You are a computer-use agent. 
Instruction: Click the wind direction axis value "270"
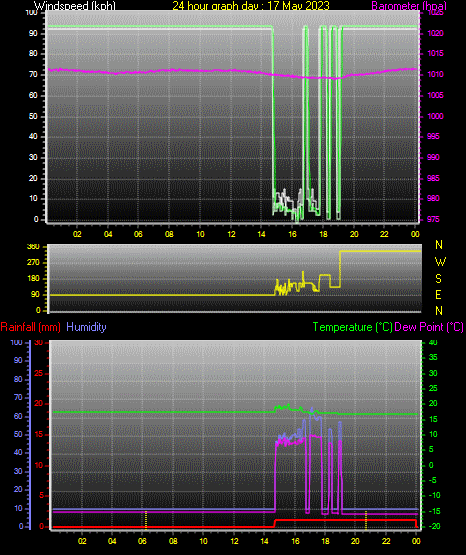pos(33,263)
